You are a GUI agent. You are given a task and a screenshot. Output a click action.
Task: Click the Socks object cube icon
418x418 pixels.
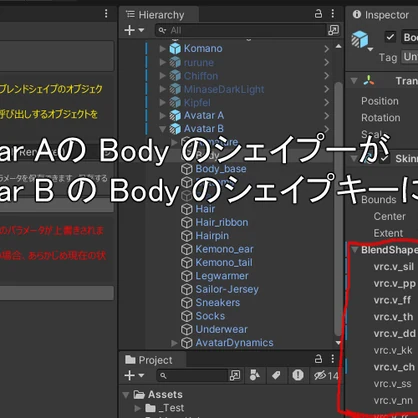coord(187,316)
